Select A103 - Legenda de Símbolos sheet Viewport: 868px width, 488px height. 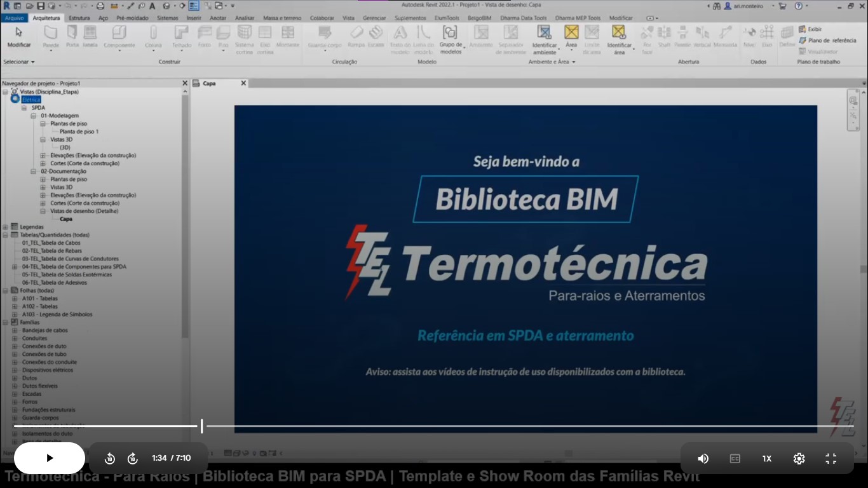coord(57,315)
